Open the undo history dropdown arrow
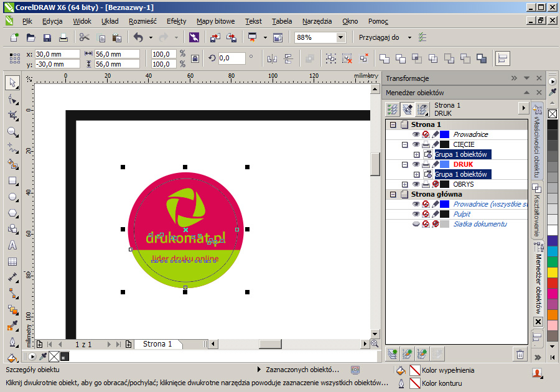 [151, 37]
